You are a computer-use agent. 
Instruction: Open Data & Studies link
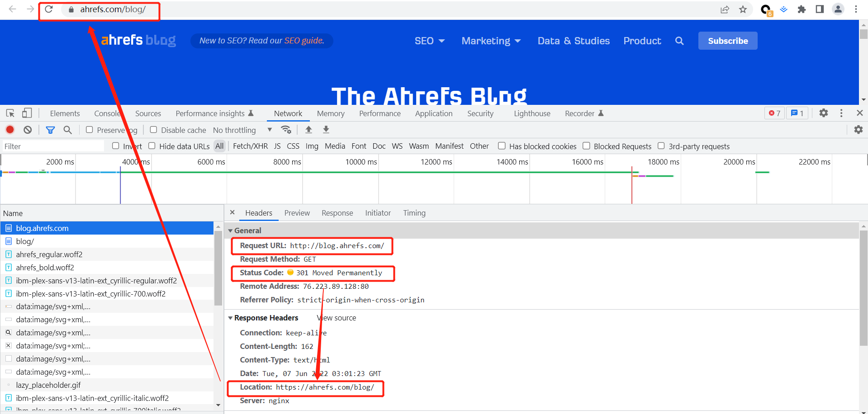pos(574,41)
